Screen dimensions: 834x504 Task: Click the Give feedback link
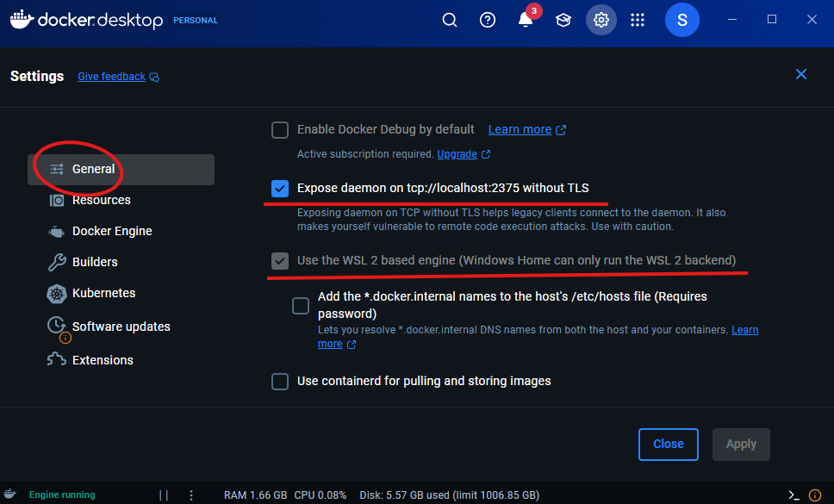(112, 77)
